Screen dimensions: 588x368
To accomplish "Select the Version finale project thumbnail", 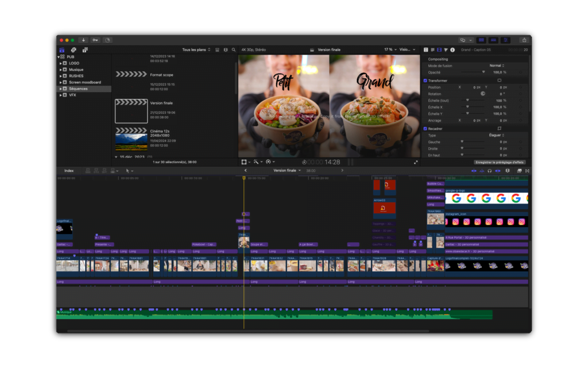I will tap(131, 111).
